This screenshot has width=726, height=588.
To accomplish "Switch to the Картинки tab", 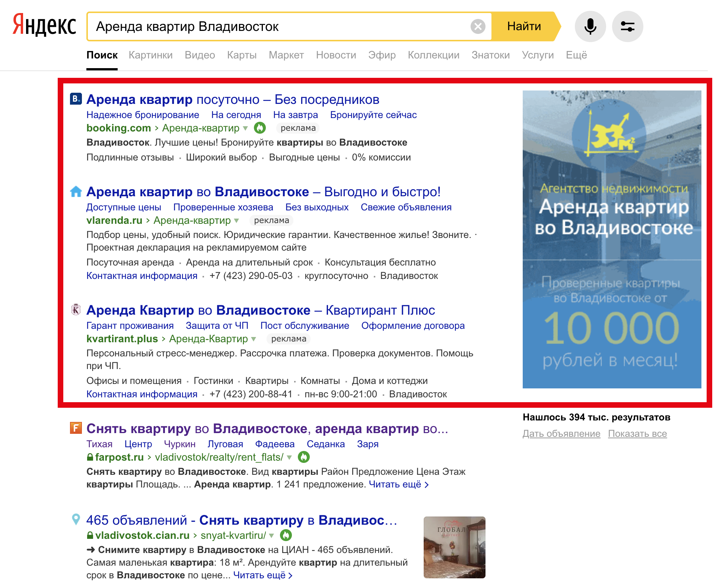I will (150, 55).
